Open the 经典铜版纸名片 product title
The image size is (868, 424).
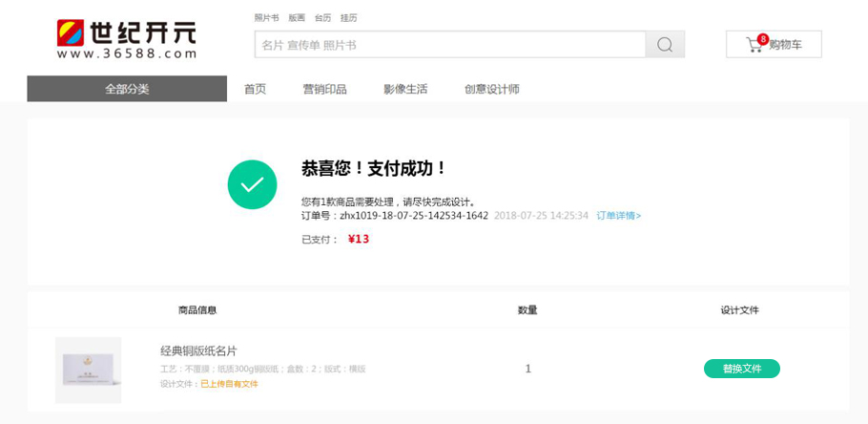[198, 350]
